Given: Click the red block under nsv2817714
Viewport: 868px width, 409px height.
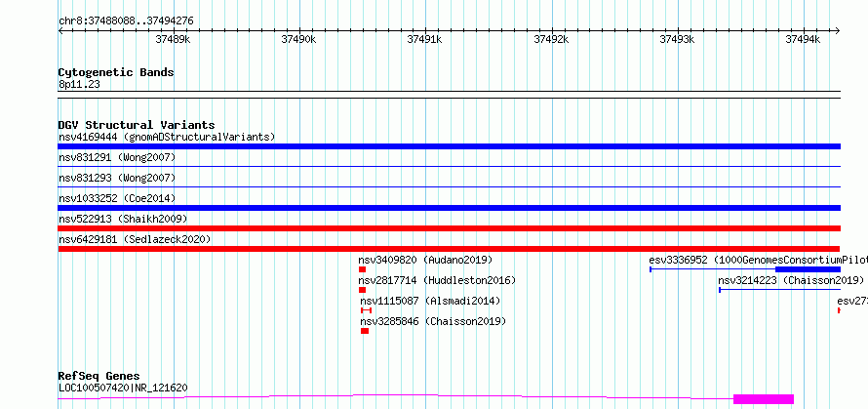Looking at the screenshot, I should coord(362,290).
